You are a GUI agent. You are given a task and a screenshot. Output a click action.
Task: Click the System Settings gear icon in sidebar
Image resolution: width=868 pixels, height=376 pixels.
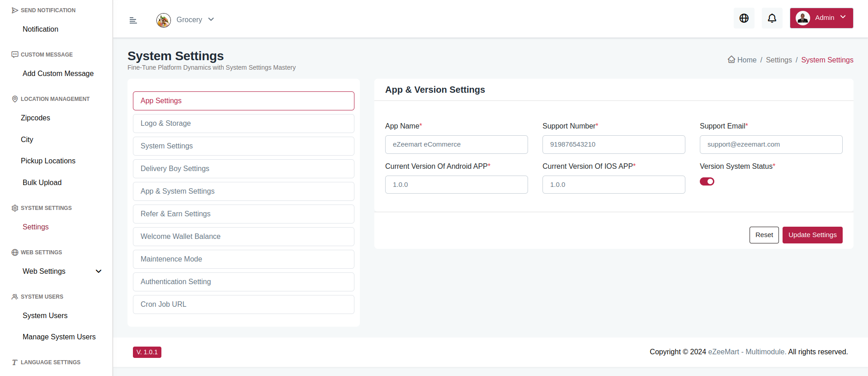pyautogui.click(x=15, y=208)
